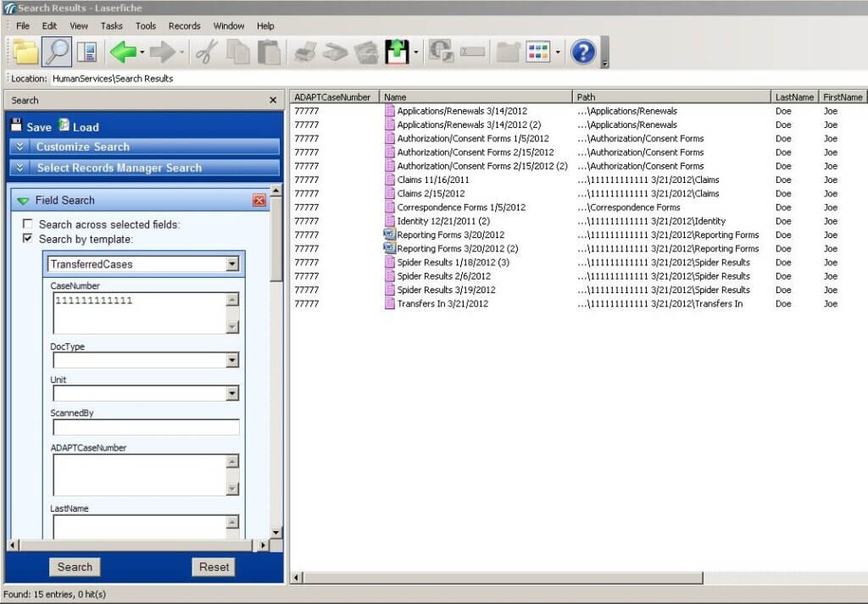
Task: Click Word icon for Reporting Forms 3/20/2012 (2)
Action: (389, 248)
